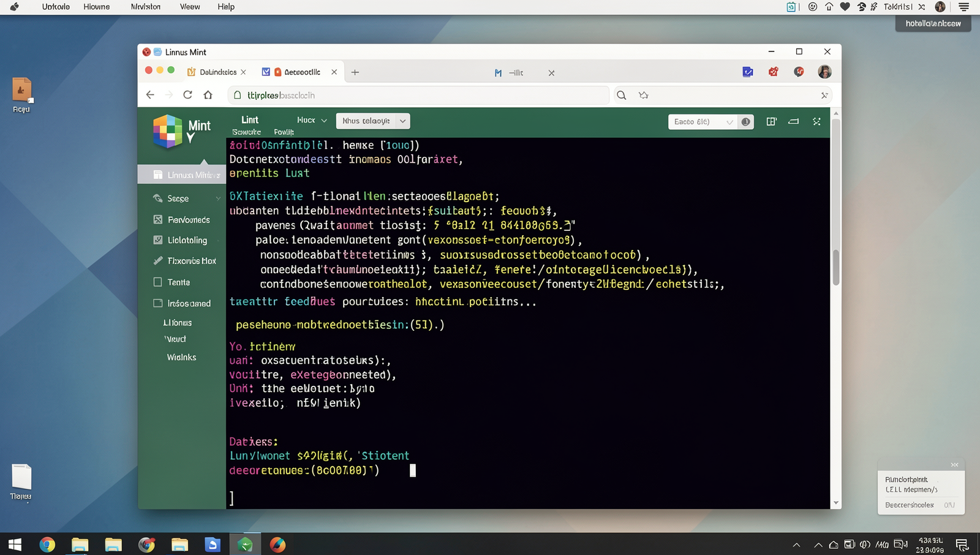Bookmark the page with the star icon
980x555 pixels.
point(643,95)
